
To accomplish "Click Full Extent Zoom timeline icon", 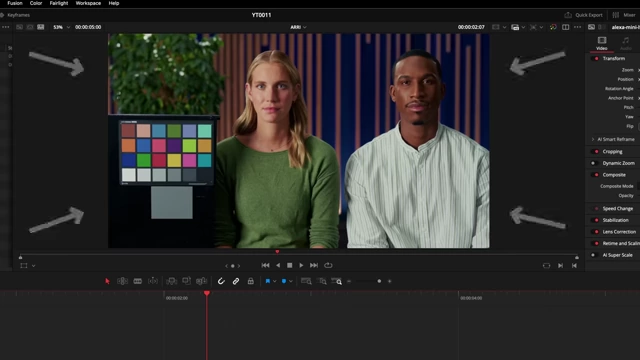I will click(x=306, y=281).
